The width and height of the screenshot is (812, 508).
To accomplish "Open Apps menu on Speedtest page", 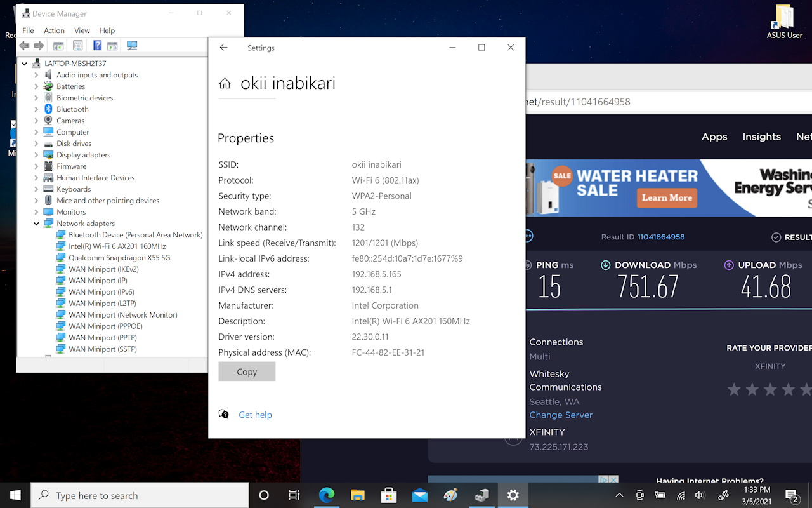I will coord(714,137).
